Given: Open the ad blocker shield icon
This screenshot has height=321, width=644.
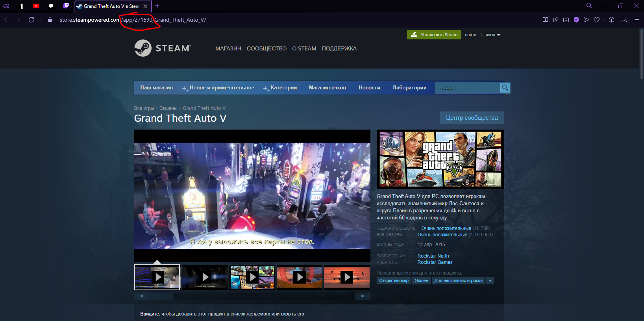Looking at the screenshot, I should click(x=576, y=20).
